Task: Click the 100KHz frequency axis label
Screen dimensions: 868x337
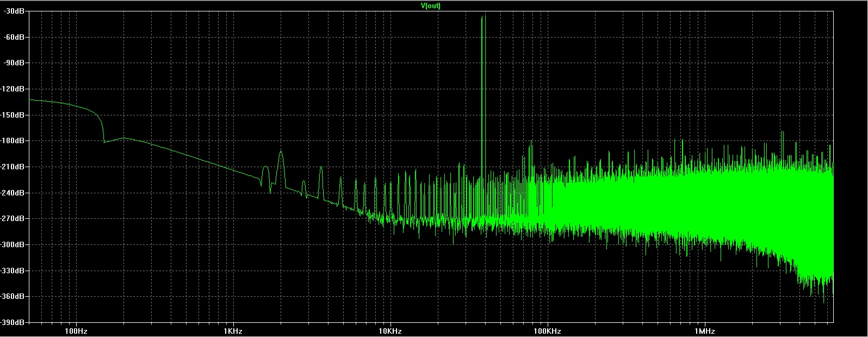Action: (x=547, y=331)
